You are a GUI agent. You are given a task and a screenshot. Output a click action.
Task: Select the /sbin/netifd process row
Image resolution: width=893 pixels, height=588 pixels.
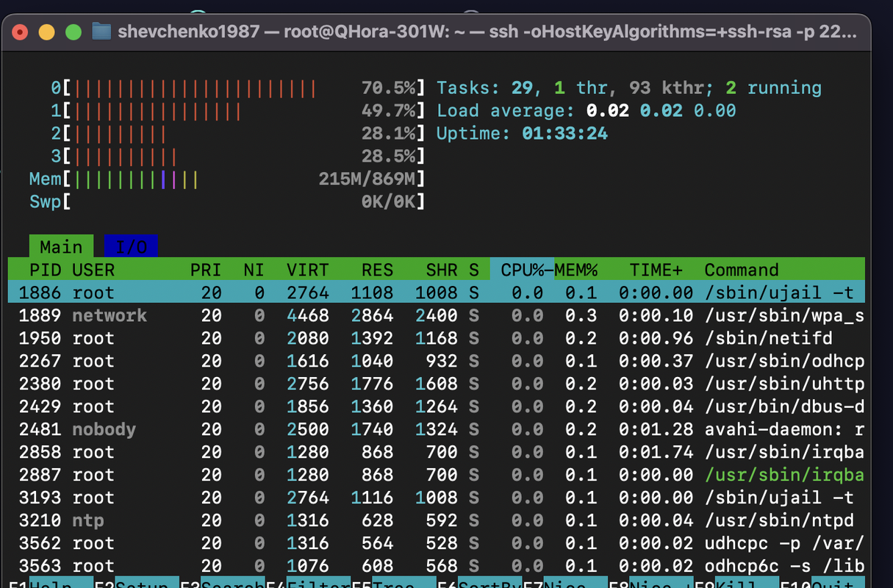(437, 338)
